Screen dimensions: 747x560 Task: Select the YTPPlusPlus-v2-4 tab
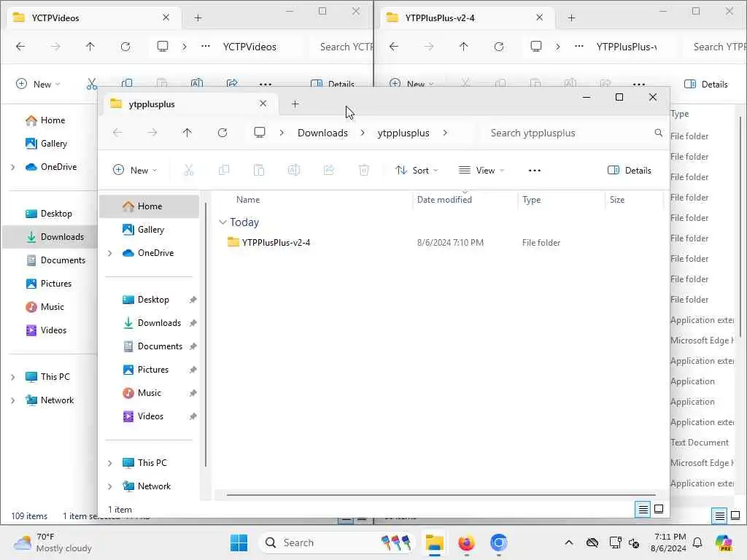(466, 17)
